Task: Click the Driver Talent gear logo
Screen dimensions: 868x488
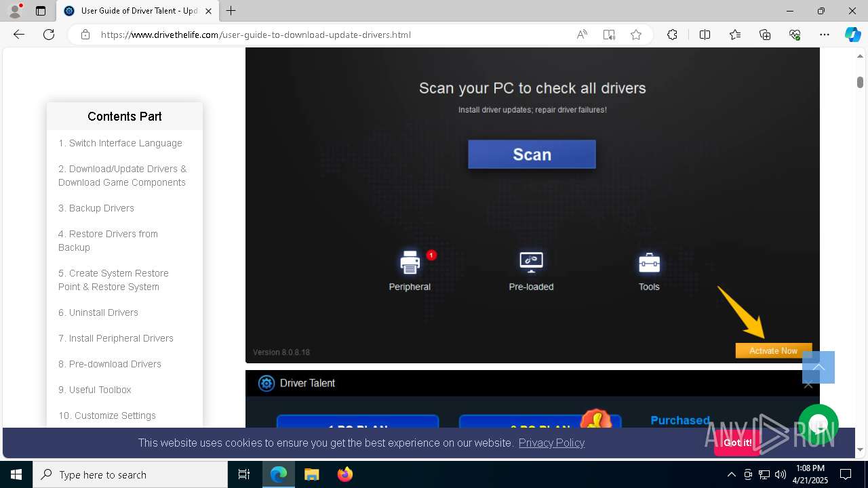Action: (267, 383)
